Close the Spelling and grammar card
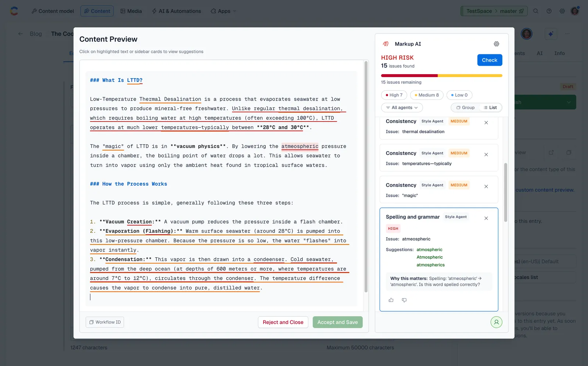The height and width of the screenshot is (366, 588). [486, 218]
